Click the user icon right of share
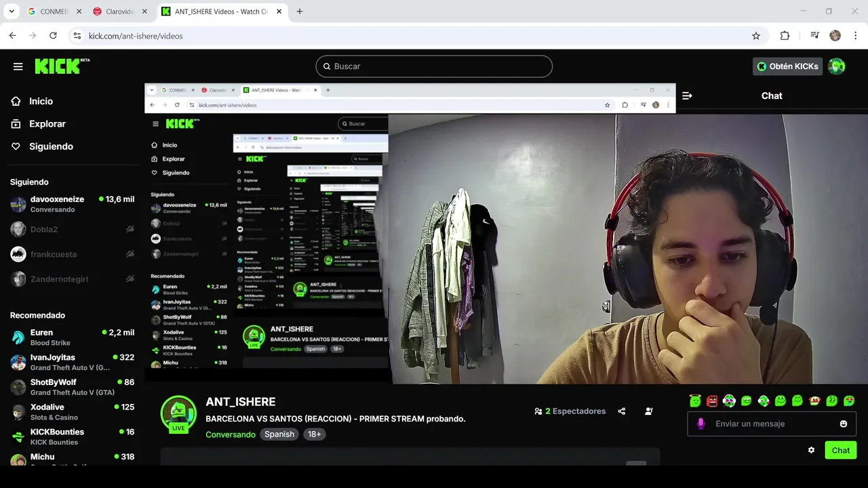The image size is (868, 488). tap(649, 411)
